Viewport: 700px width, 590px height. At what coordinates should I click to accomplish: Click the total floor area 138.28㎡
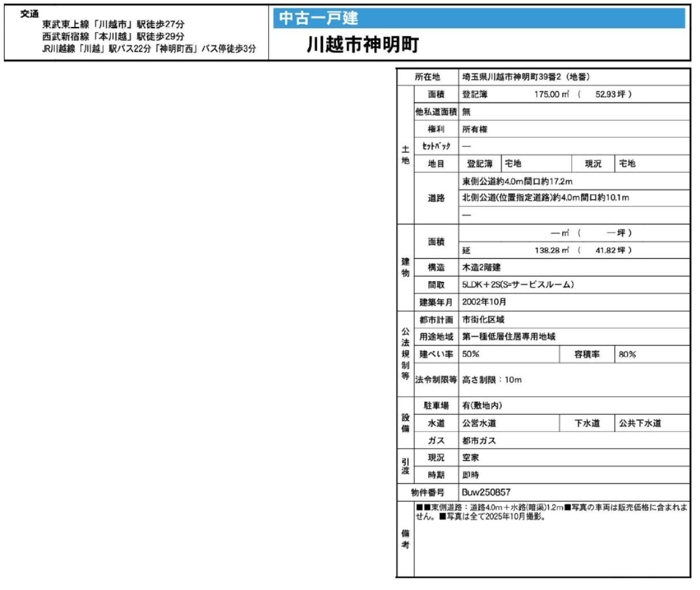click(551, 251)
